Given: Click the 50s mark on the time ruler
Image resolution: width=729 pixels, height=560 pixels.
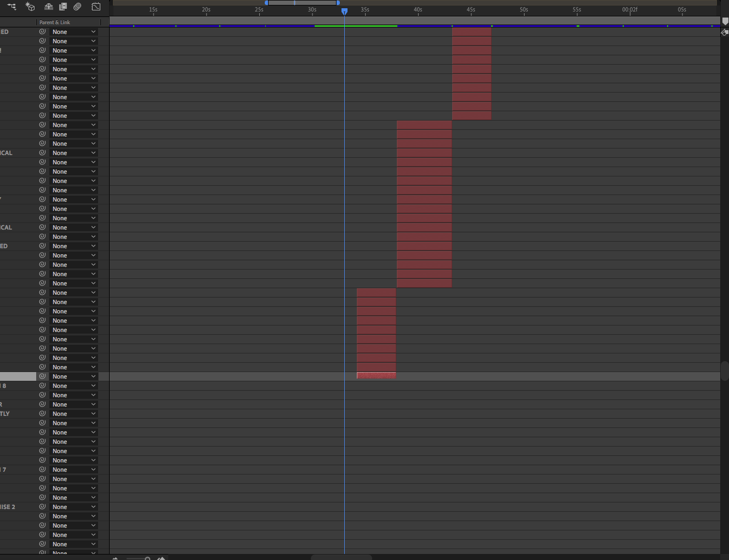Looking at the screenshot, I should click(524, 10).
